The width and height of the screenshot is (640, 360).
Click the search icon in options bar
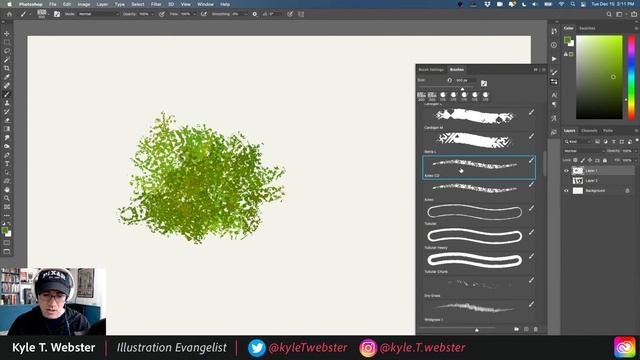(x=609, y=14)
